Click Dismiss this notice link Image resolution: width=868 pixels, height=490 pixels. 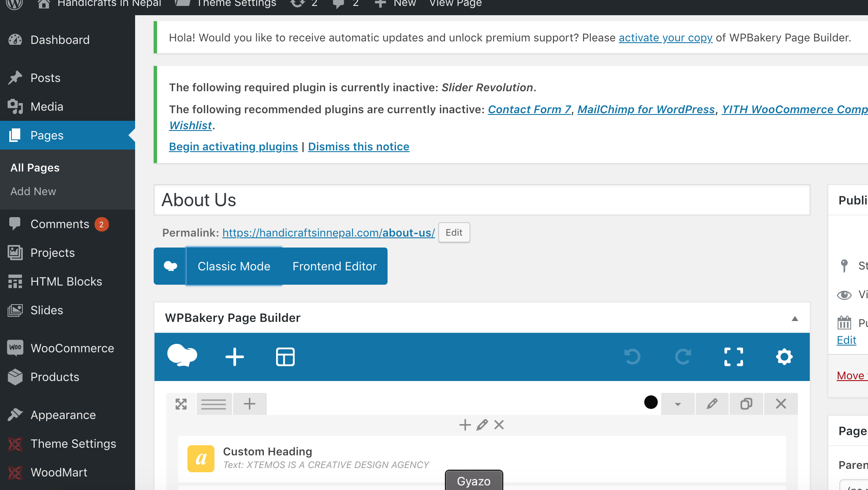[358, 147]
